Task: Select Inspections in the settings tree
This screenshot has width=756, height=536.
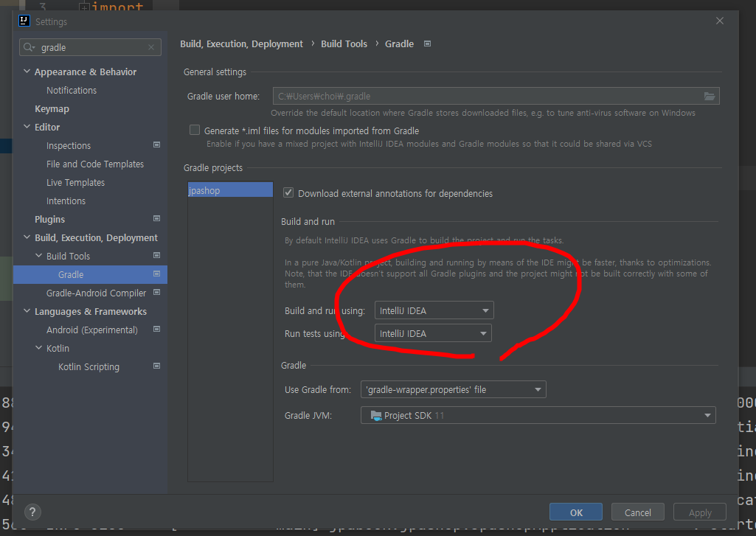Action: [x=69, y=145]
